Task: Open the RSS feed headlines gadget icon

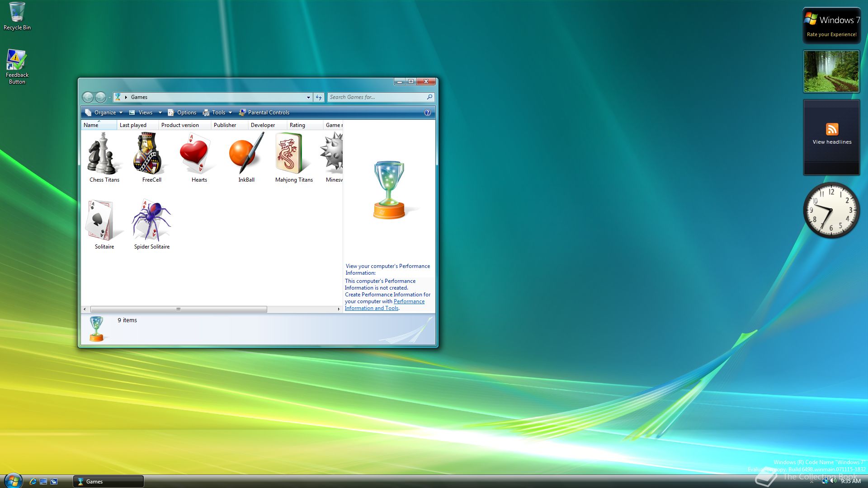Action: coord(832,129)
